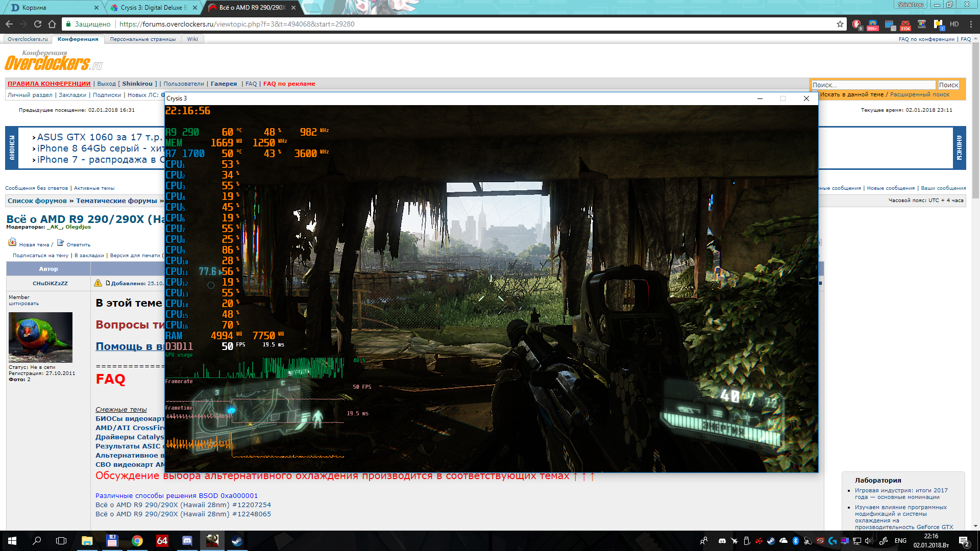Click CHuDiKZzZZ parrot avatar image
Screen dimensions: 980x551
click(40, 337)
